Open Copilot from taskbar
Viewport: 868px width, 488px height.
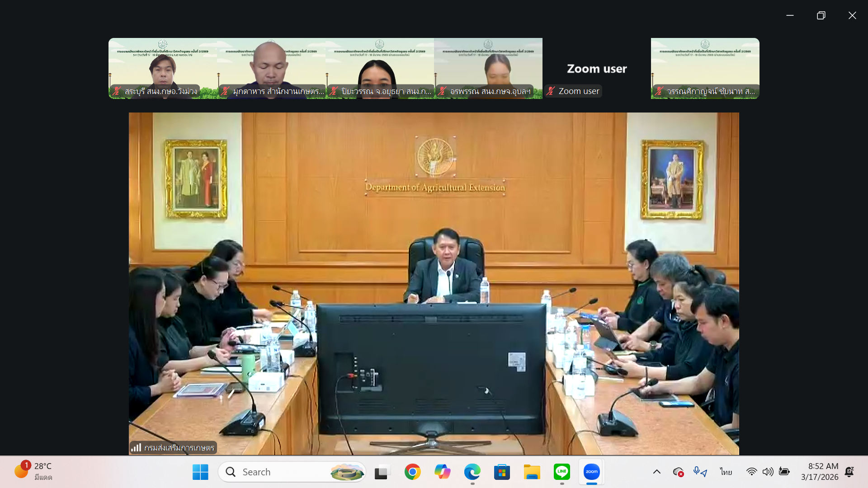[442, 472]
